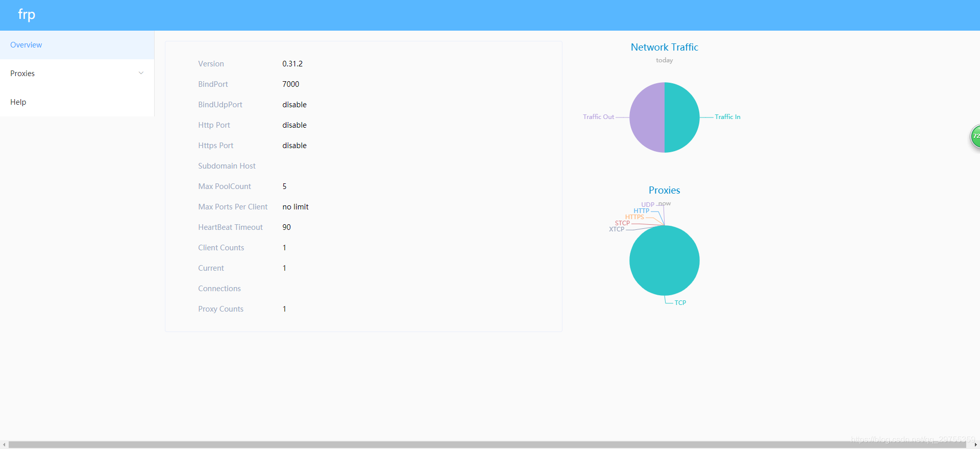
Task: Click the Version label
Action: click(211, 64)
